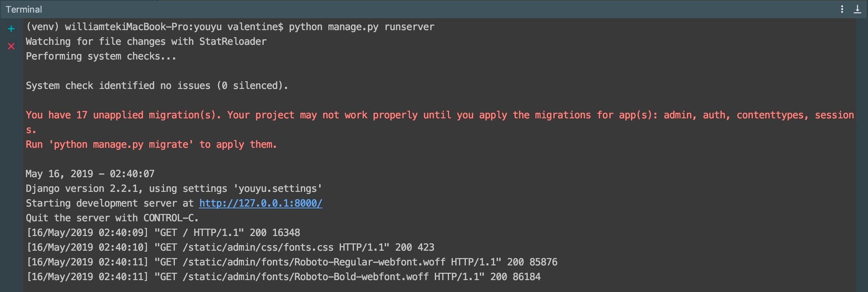
Task: Click the Terminal panel title
Action: (24, 9)
